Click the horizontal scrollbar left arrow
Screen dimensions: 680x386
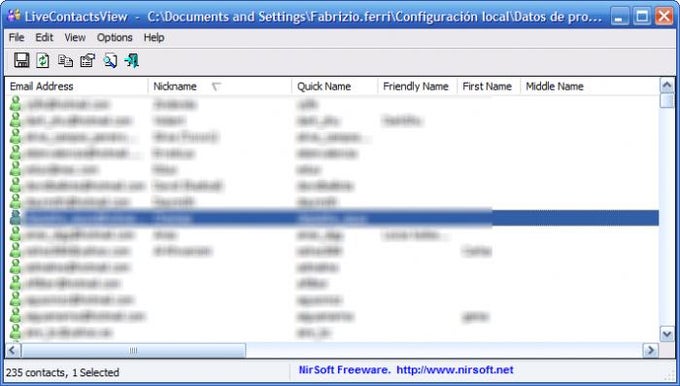[x=12, y=350]
